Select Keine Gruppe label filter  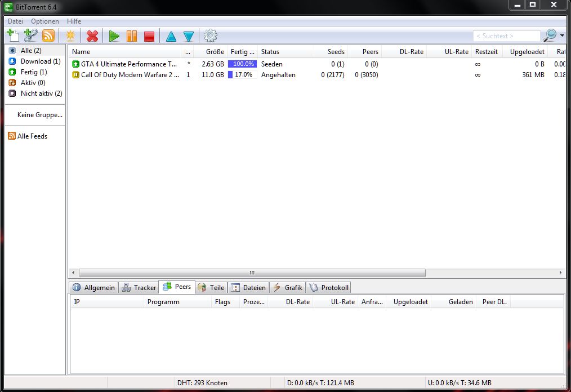click(39, 115)
